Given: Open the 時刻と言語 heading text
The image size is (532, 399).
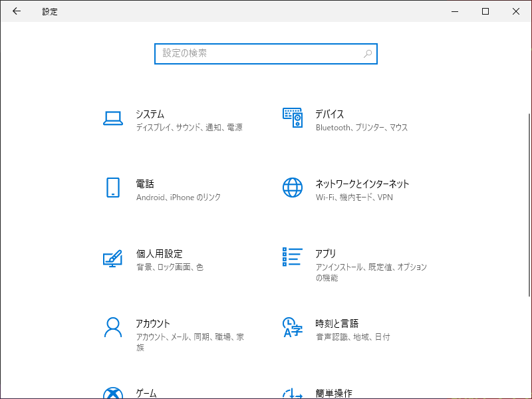Looking at the screenshot, I should [x=336, y=324].
